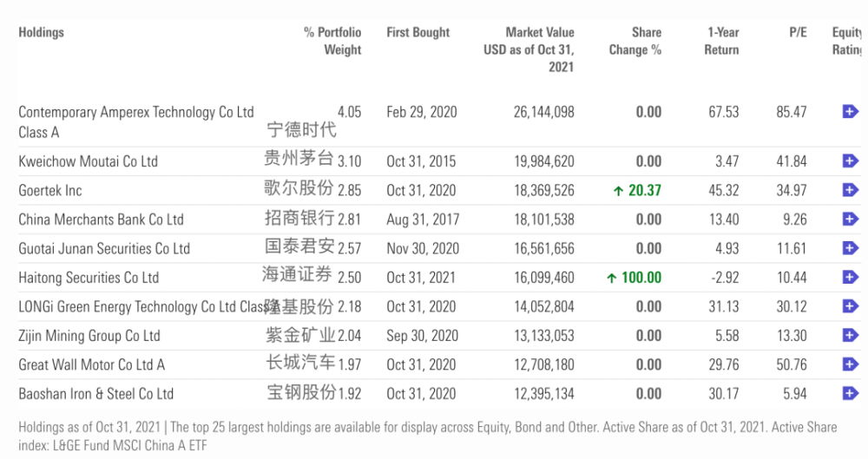
Task: Click market value 18,369,526
Action: pyautogui.click(x=543, y=191)
